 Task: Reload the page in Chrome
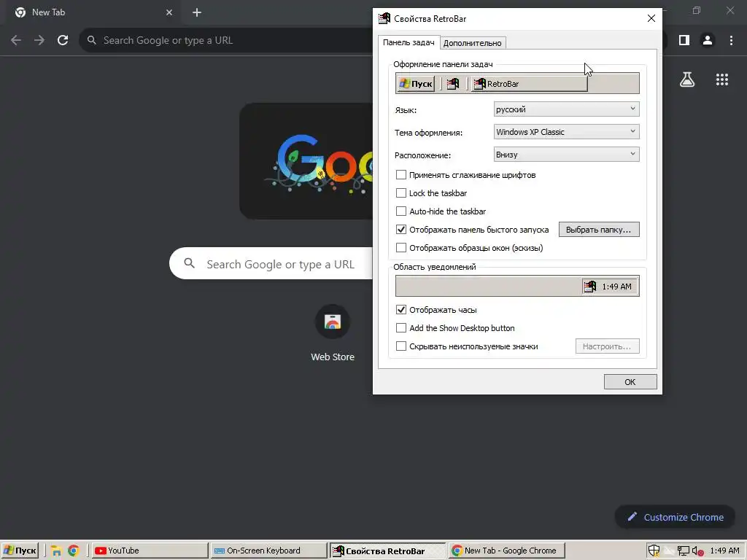pos(63,41)
